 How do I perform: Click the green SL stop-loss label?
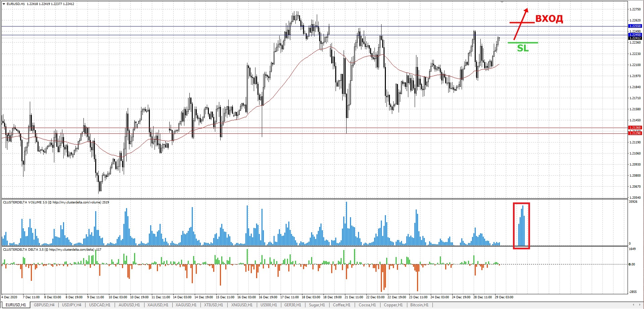523,49
